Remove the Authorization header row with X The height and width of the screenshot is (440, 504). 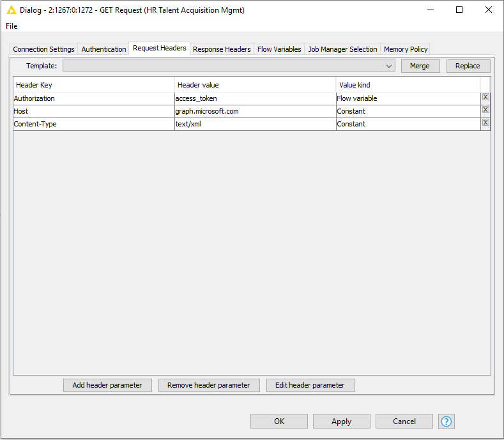pos(485,97)
